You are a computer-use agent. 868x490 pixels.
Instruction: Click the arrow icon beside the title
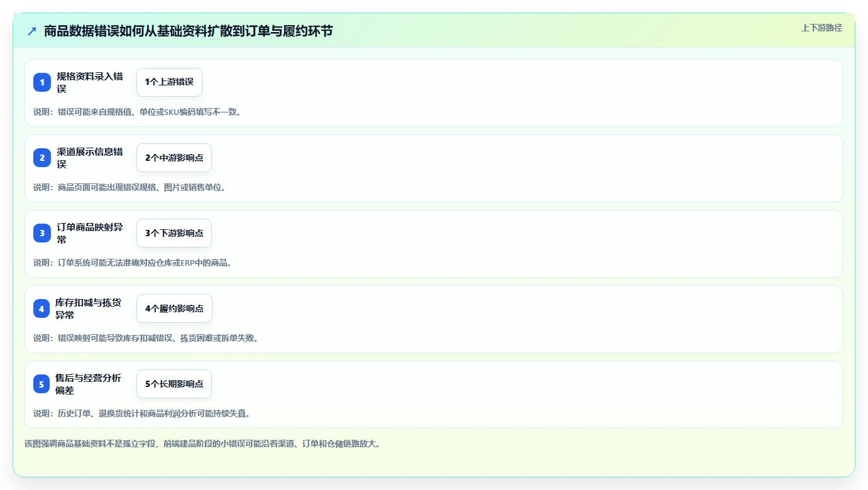(32, 31)
